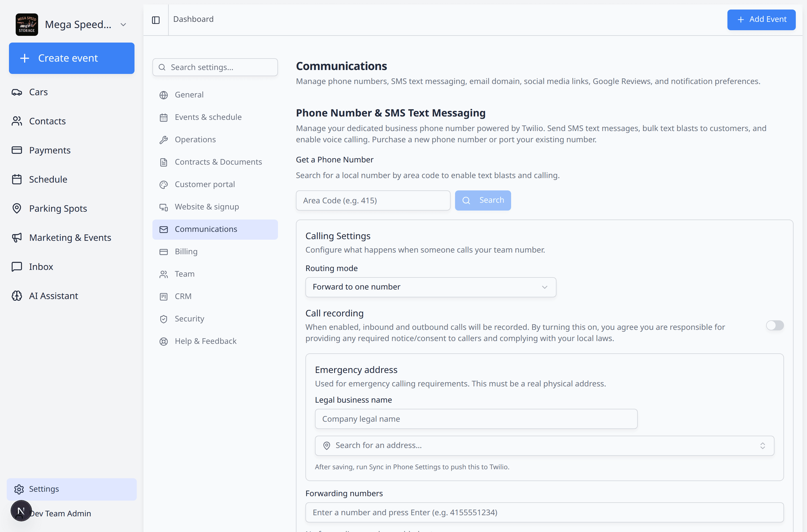Open Cars from the sidebar

(x=72, y=92)
